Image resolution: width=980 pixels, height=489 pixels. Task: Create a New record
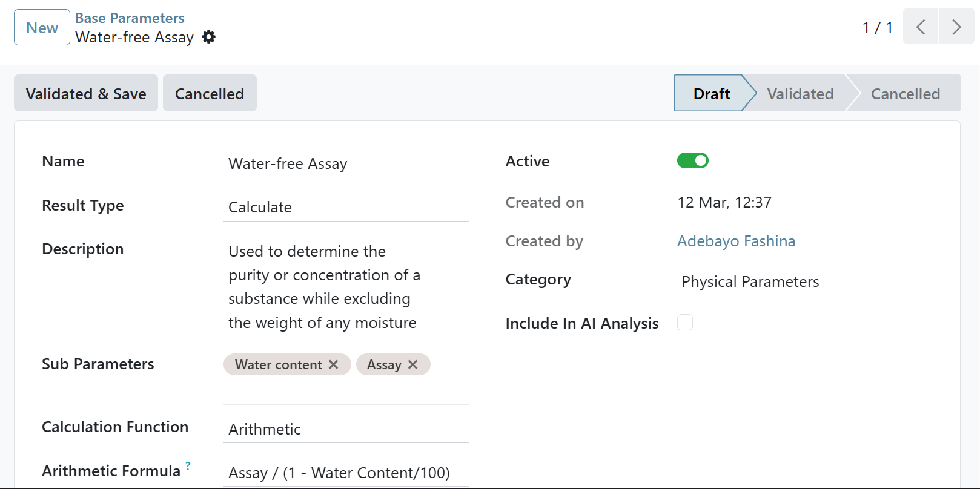42,28
